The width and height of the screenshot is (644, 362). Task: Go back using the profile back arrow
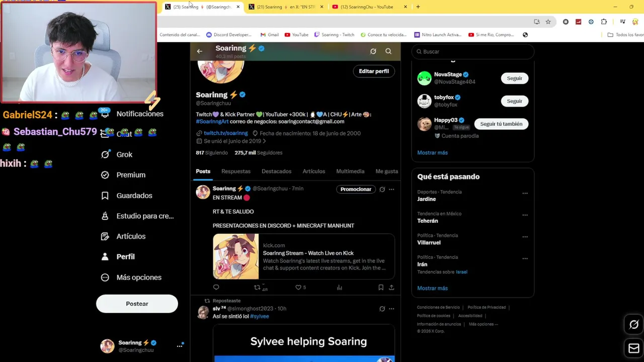point(200,51)
